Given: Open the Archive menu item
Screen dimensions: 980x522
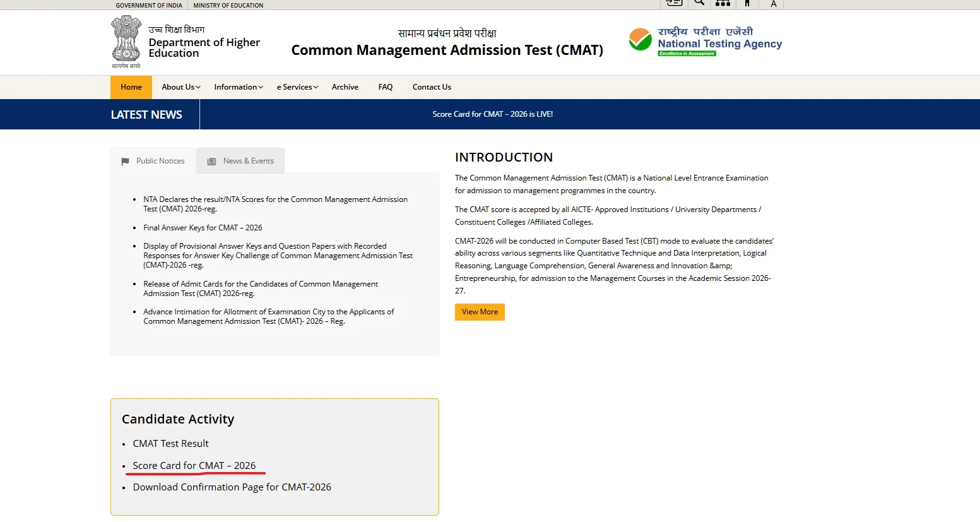Looking at the screenshot, I should (345, 87).
